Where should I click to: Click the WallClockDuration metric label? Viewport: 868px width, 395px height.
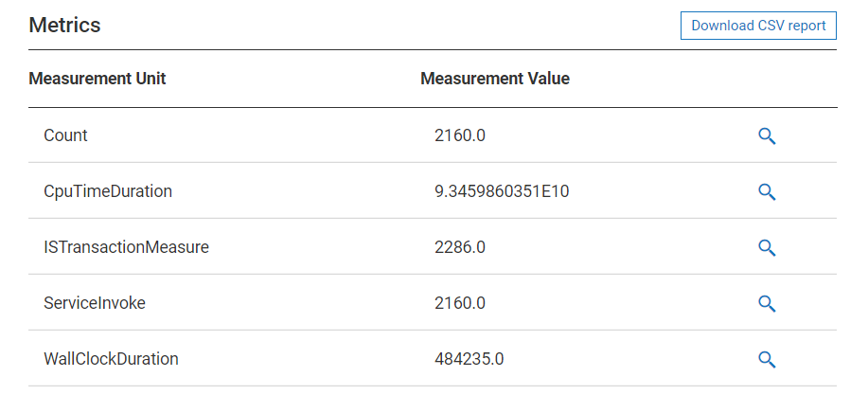coord(111,359)
